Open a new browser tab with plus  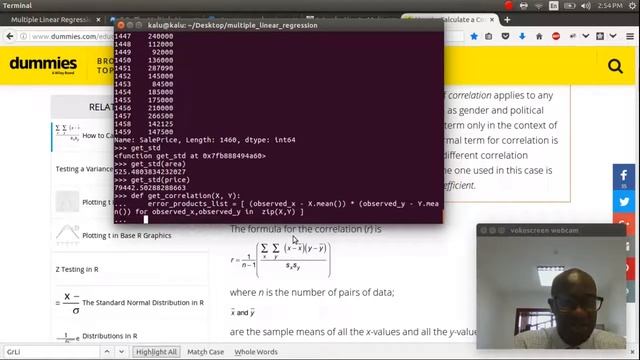(x=507, y=20)
